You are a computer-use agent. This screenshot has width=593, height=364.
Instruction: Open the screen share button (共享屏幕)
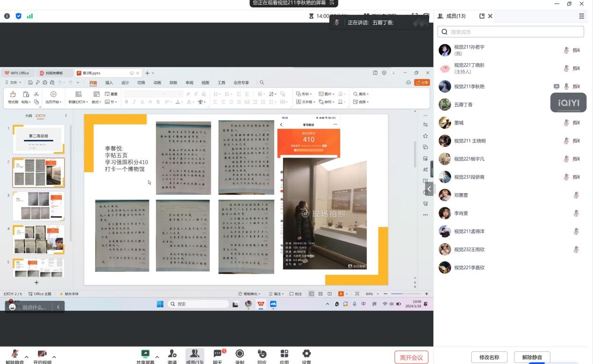145,354
